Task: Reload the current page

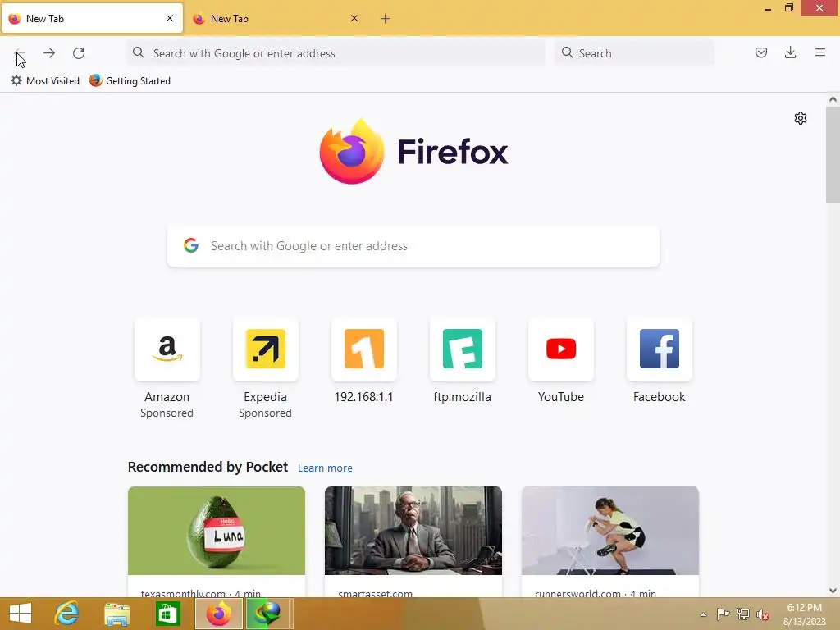Action: (x=79, y=53)
